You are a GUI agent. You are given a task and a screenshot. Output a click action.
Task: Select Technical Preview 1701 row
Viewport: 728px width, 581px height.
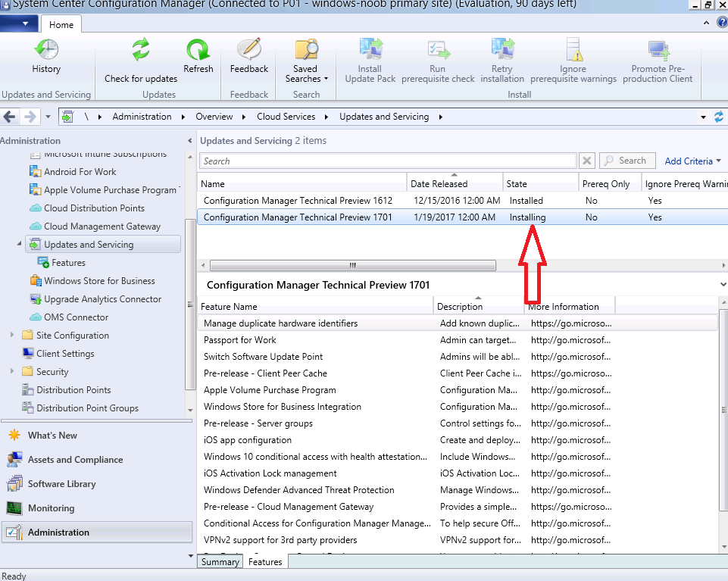(x=462, y=217)
